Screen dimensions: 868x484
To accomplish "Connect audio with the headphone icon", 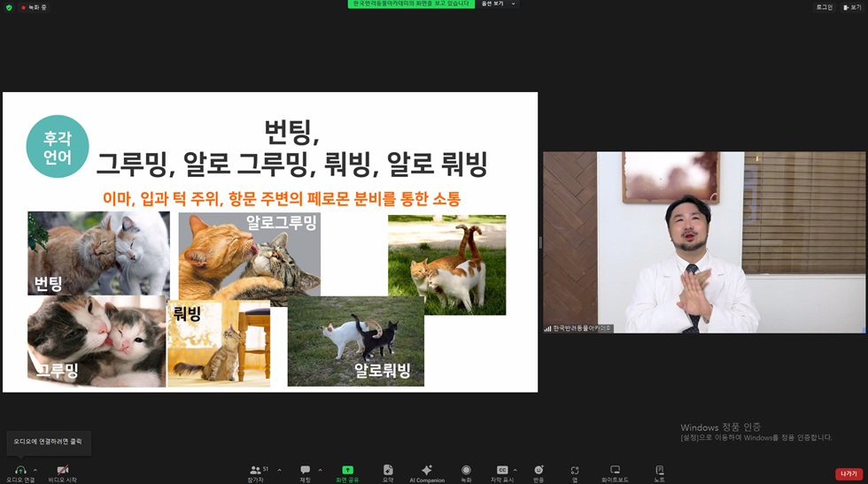I will 20,470.
